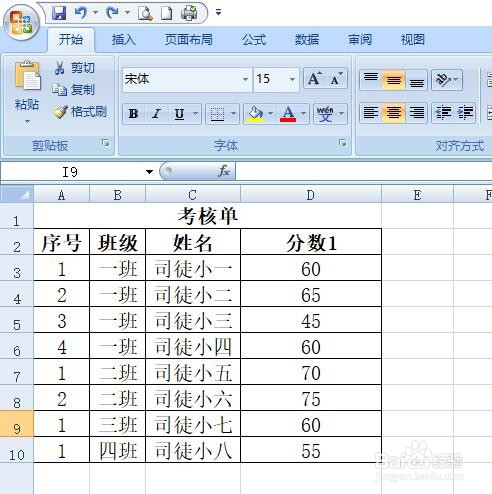This screenshot has width=492, height=494.
Task: Toggle center horizontal alignment
Action: point(394,113)
